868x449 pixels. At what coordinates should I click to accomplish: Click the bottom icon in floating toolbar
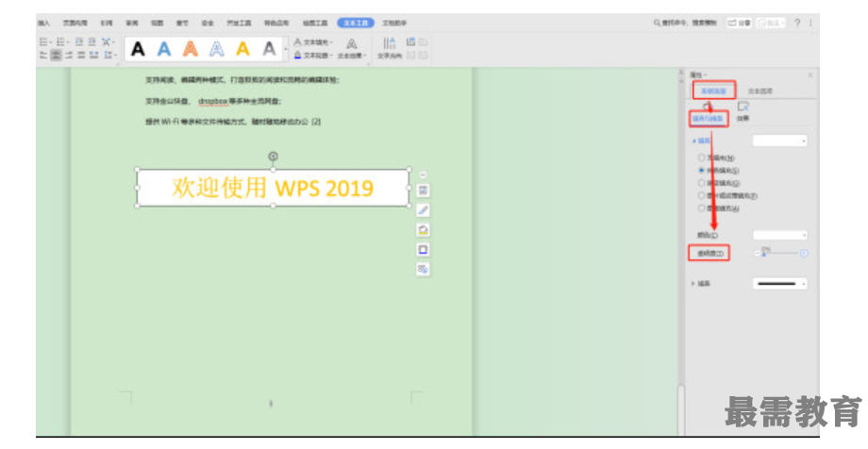[423, 269]
